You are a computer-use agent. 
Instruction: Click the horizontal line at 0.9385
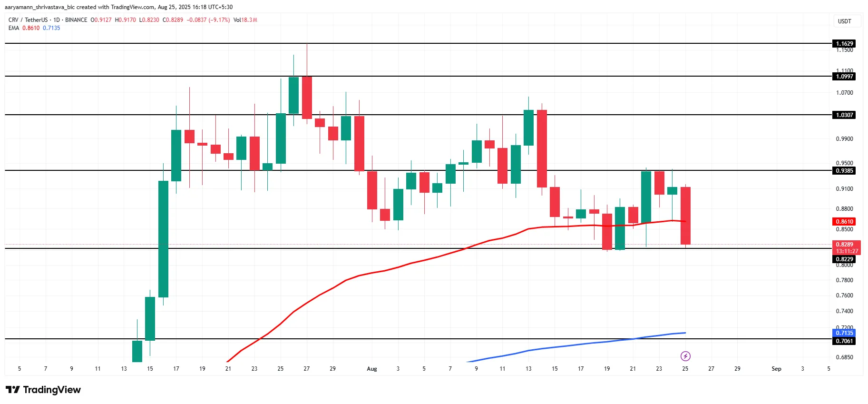click(x=419, y=170)
